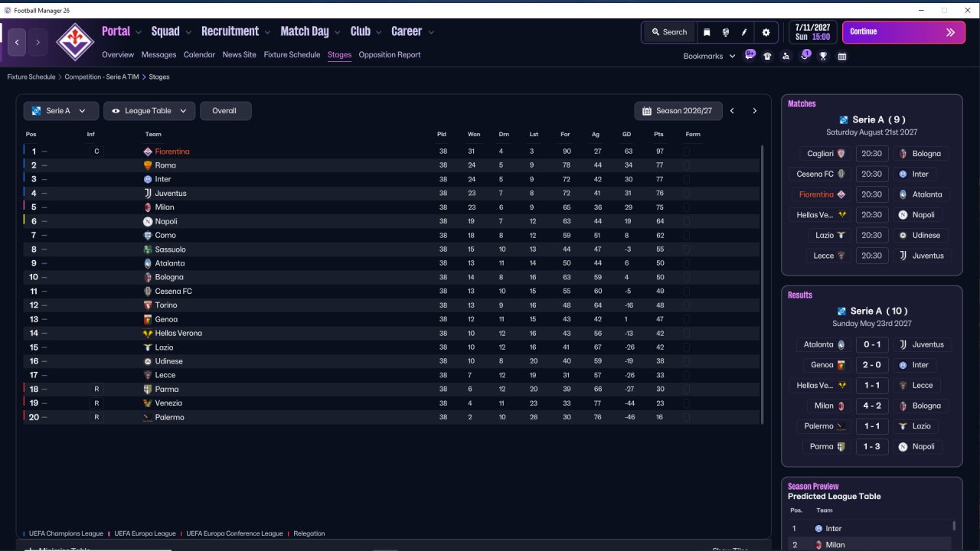The image size is (980, 551).
Task: Switch to the Calendar tab
Action: pos(199,55)
